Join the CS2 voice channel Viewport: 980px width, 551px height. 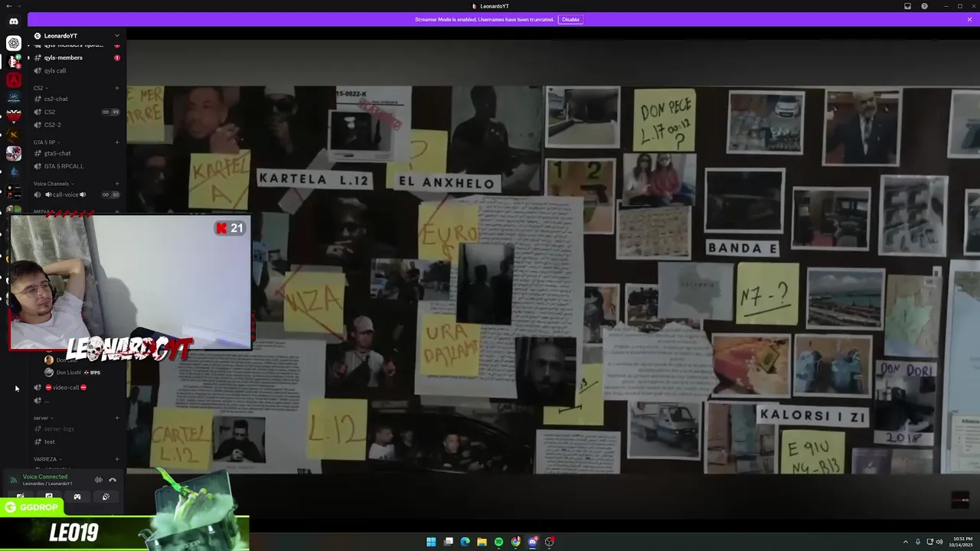coord(77,112)
